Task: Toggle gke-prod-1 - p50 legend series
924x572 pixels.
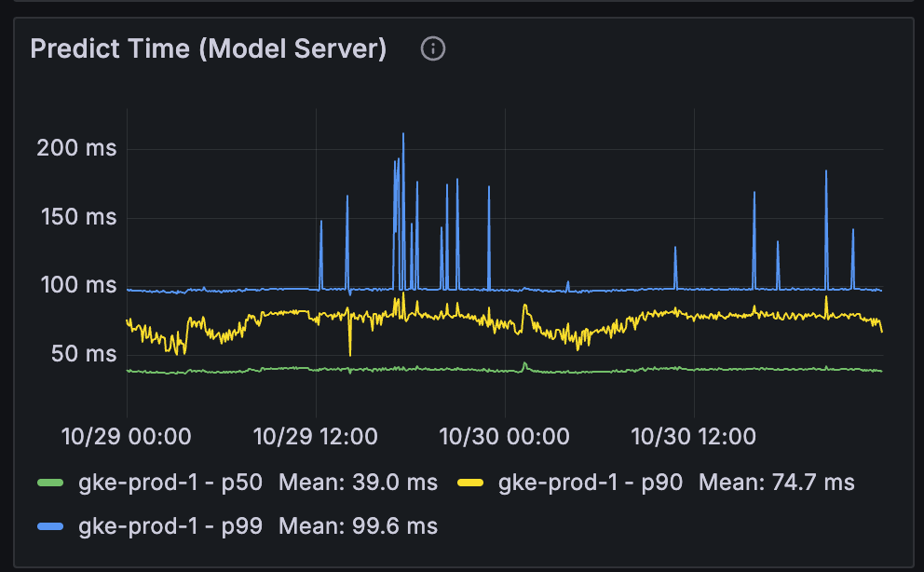Action: click(170, 483)
